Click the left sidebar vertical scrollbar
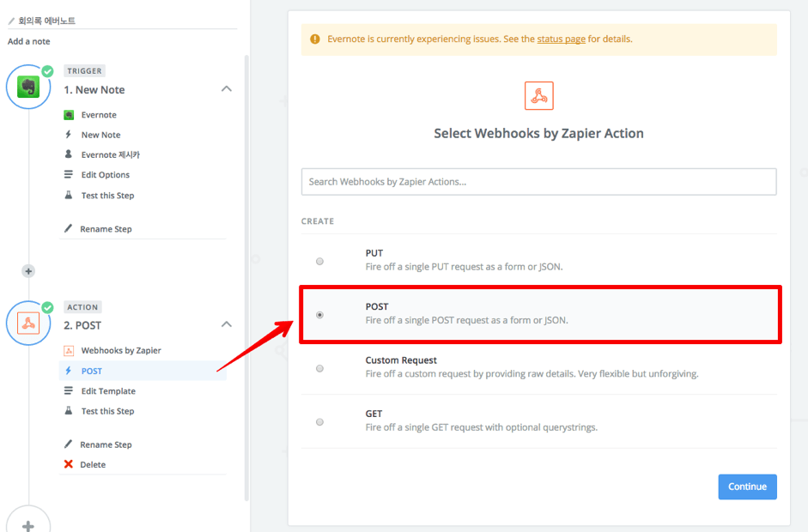 [x=246, y=278]
